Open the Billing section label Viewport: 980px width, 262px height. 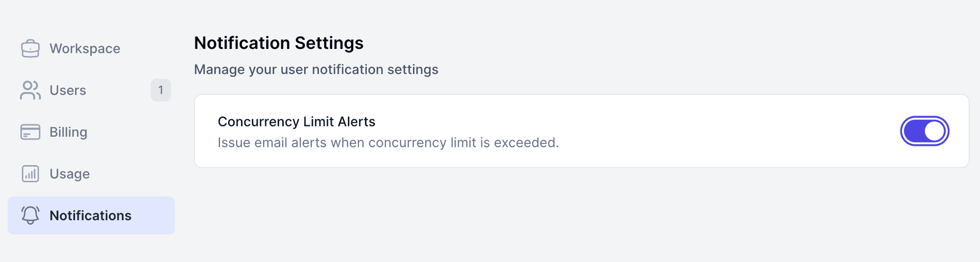pos(68,132)
